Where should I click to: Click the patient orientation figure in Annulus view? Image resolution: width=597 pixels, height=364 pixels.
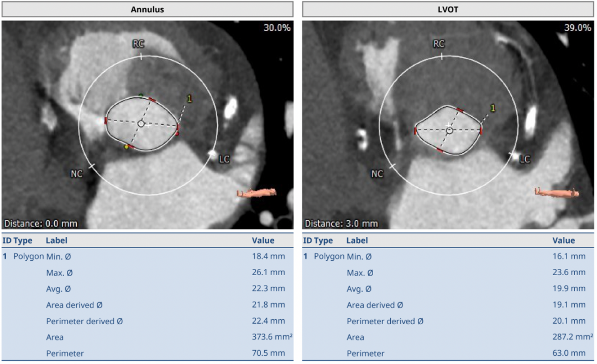pyautogui.click(x=256, y=193)
